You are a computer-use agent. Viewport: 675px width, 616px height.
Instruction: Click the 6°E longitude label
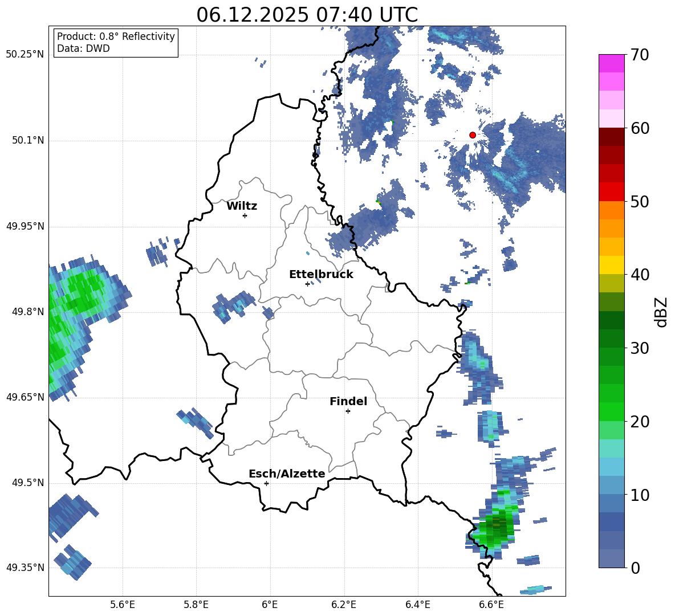270,605
